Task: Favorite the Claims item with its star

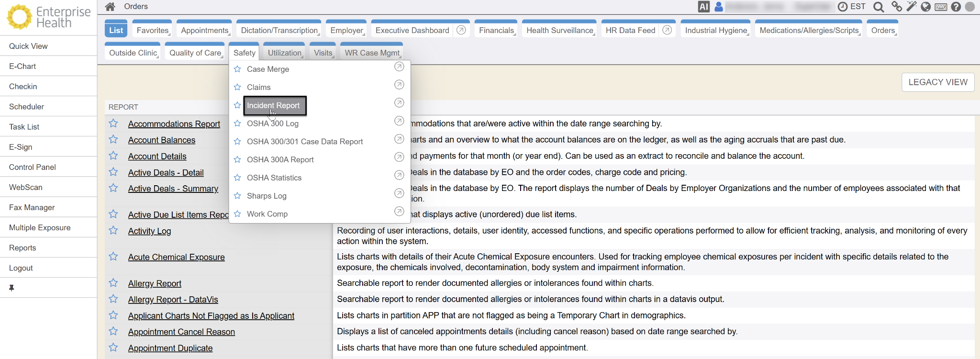Action: pyautogui.click(x=237, y=87)
